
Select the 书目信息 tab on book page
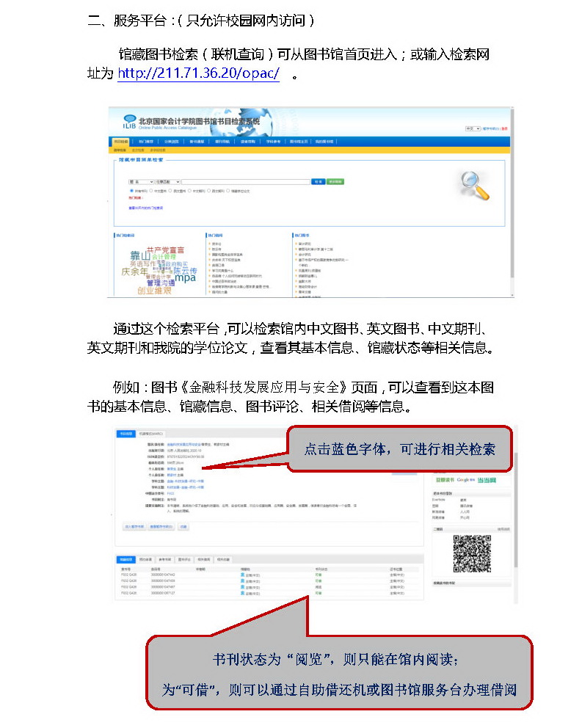(x=126, y=434)
